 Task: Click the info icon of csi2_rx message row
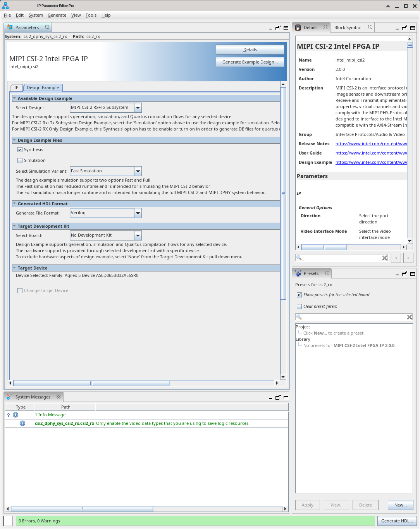click(22, 423)
